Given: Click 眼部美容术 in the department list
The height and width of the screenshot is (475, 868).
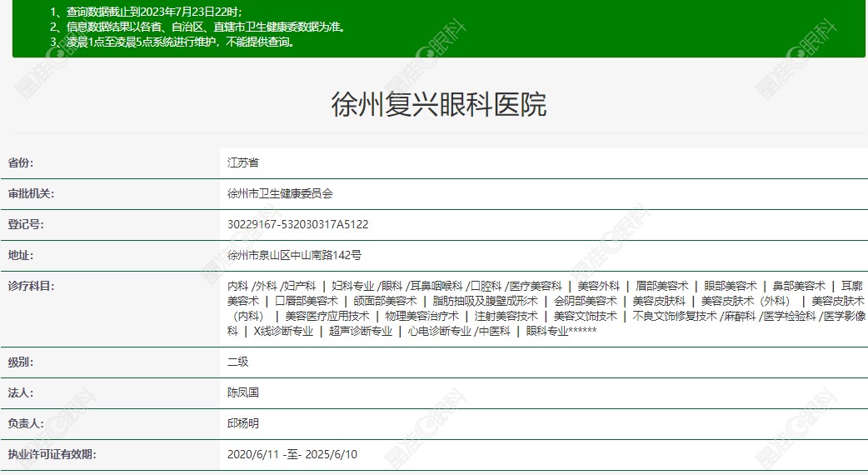Looking at the screenshot, I should (x=731, y=286).
